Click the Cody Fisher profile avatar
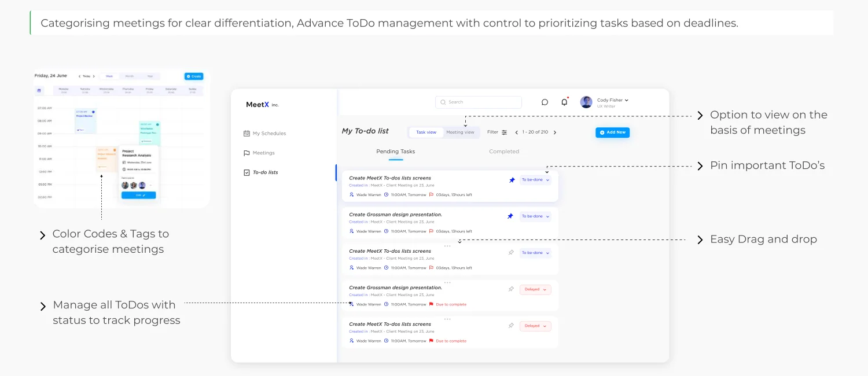868x376 pixels. (x=586, y=102)
